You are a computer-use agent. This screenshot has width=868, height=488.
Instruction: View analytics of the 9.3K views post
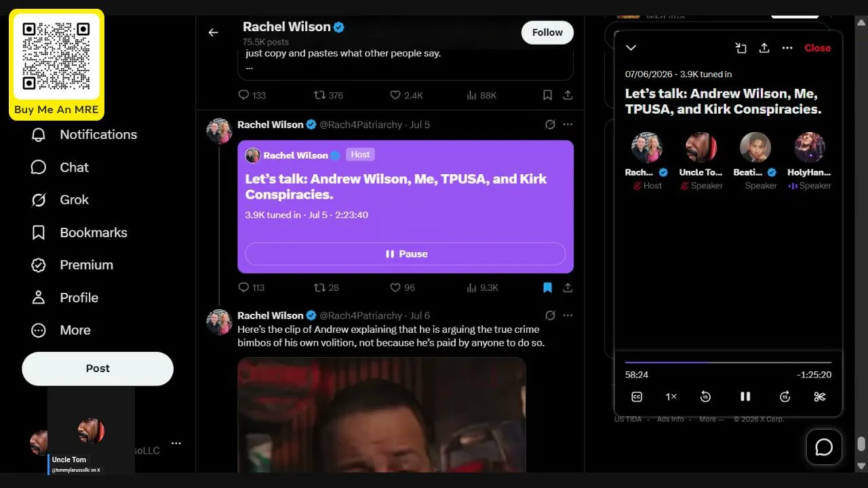(482, 288)
